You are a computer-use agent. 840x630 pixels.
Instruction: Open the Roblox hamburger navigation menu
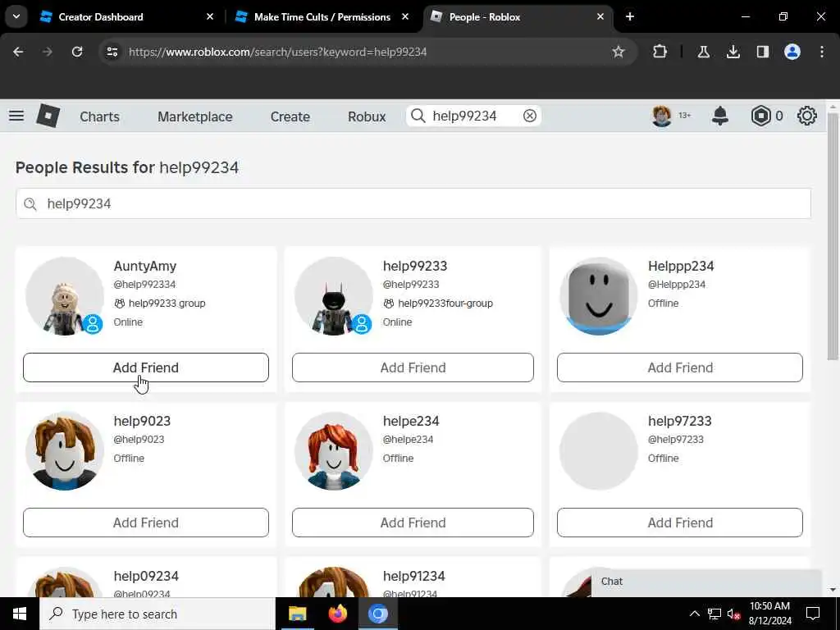tap(16, 116)
